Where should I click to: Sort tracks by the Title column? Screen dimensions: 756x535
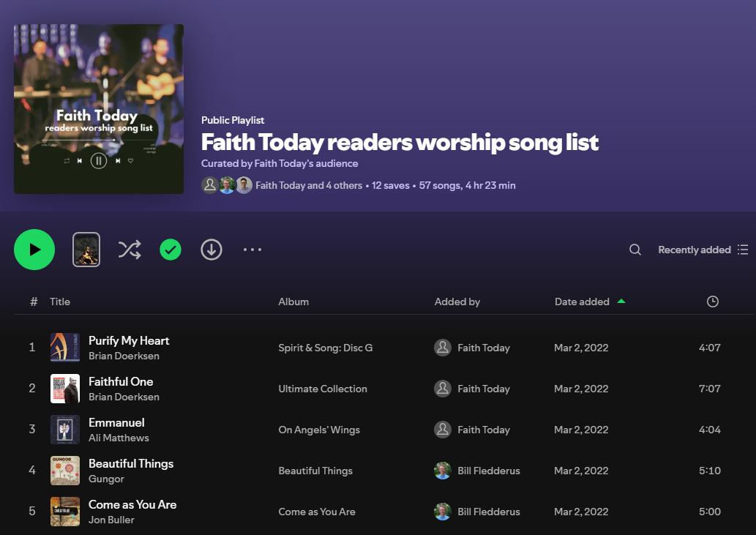coord(60,302)
